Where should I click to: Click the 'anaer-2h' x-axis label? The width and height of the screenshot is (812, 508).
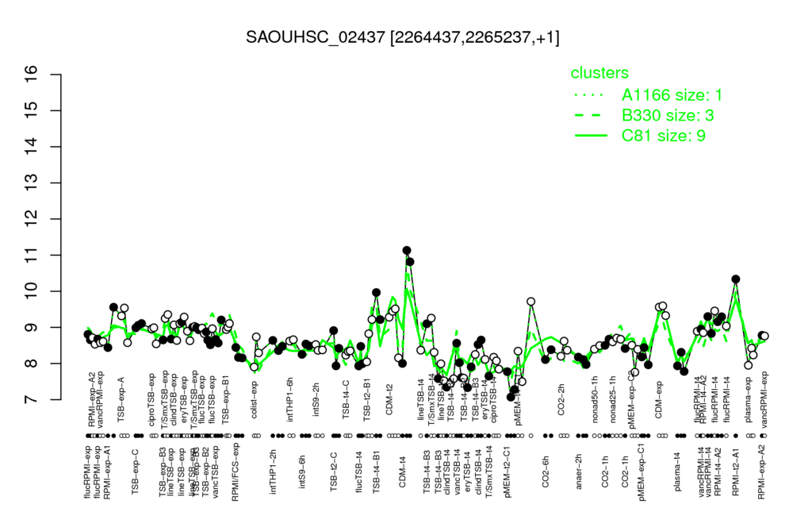(578, 470)
